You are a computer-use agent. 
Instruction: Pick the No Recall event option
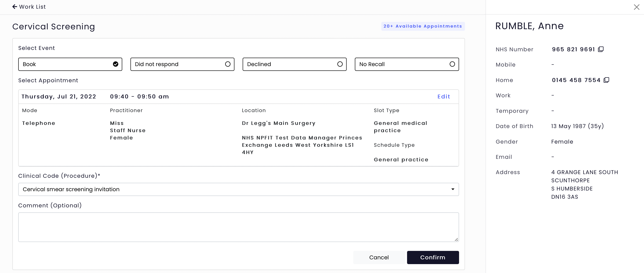pyautogui.click(x=407, y=64)
